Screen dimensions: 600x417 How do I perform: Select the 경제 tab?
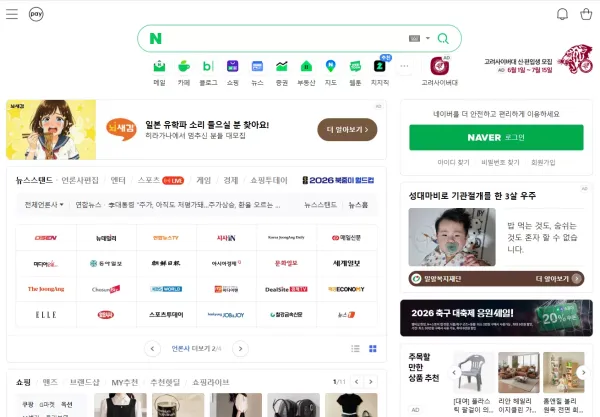click(231, 180)
